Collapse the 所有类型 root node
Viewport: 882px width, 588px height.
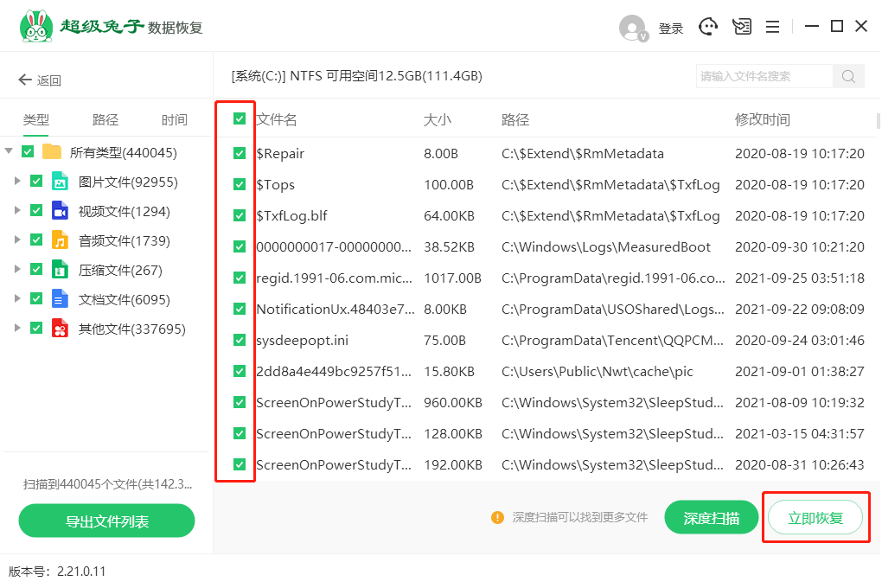click(x=9, y=152)
